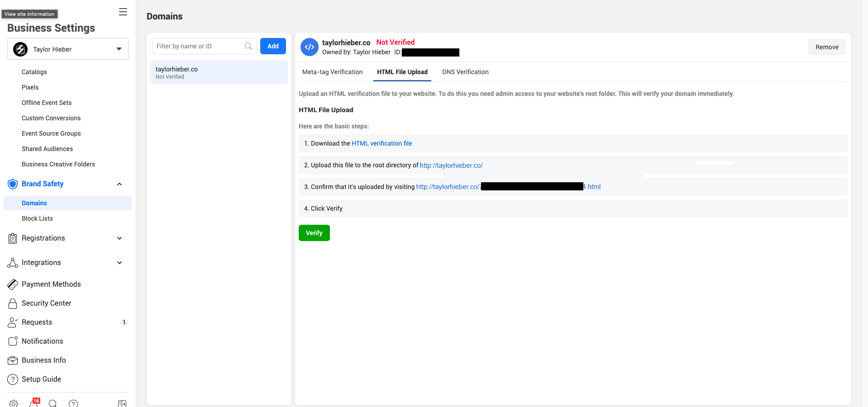Open the confirmation .html URL link
Viewport: 868px width, 407px height.
click(508, 187)
